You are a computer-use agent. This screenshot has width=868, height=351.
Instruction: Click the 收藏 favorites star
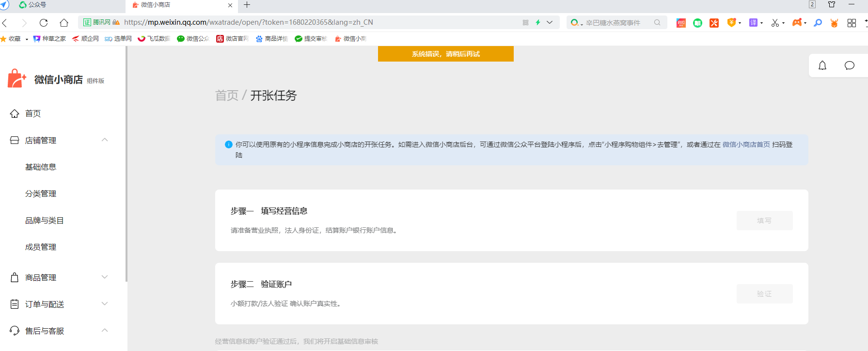tap(3, 39)
